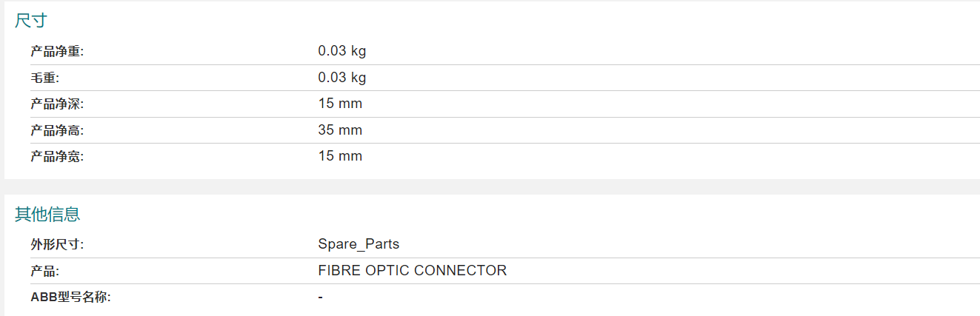Select the ABB型号名称 label
This screenshot has height=316, width=980.
(x=71, y=297)
